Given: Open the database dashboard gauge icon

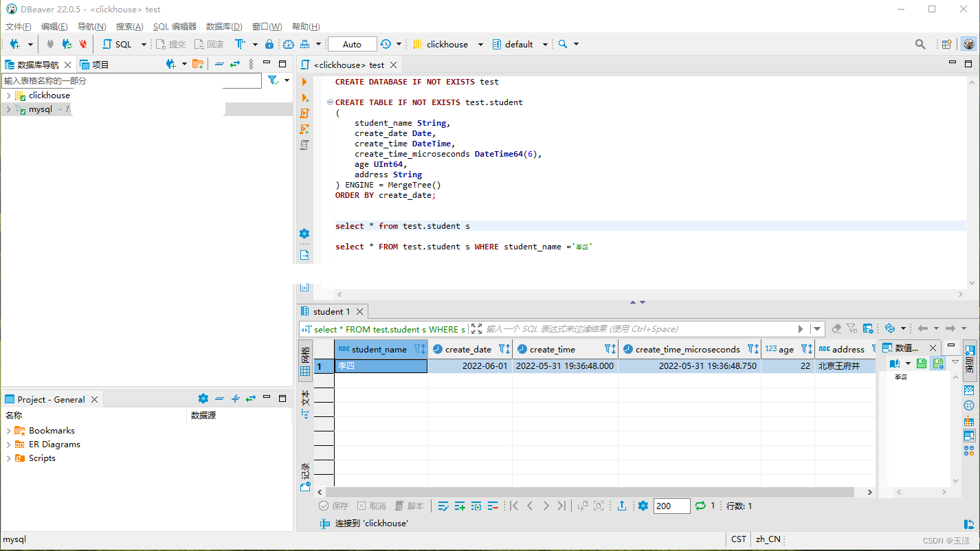Looking at the screenshot, I should 289,44.
